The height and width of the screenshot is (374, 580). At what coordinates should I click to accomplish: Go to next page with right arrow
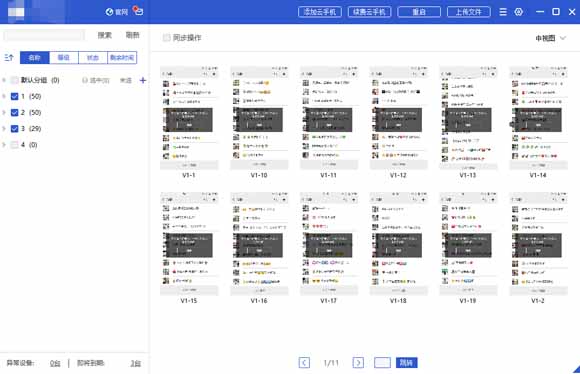click(x=358, y=363)
